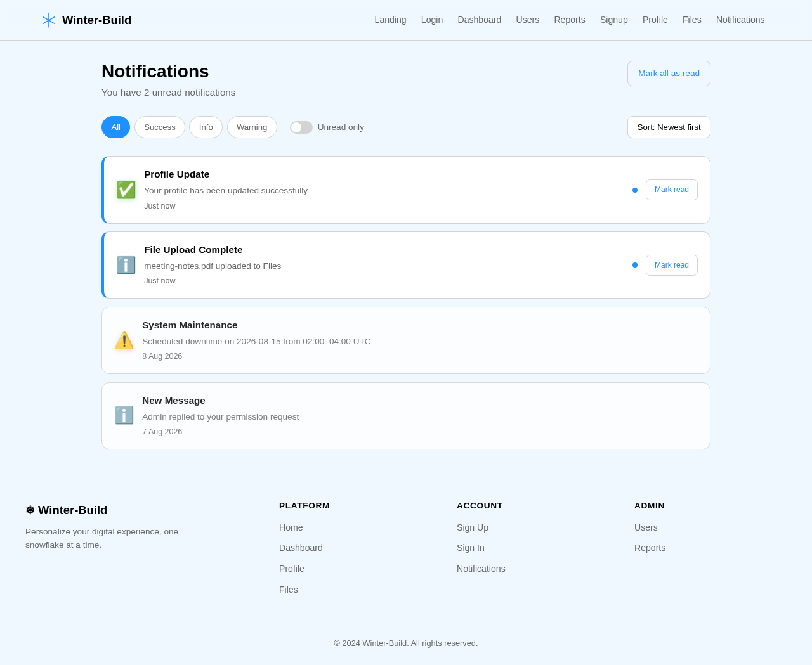Click the Notifications link in footer Account
The width and height of the screenshot is (812, 665).
coord(481,569)
